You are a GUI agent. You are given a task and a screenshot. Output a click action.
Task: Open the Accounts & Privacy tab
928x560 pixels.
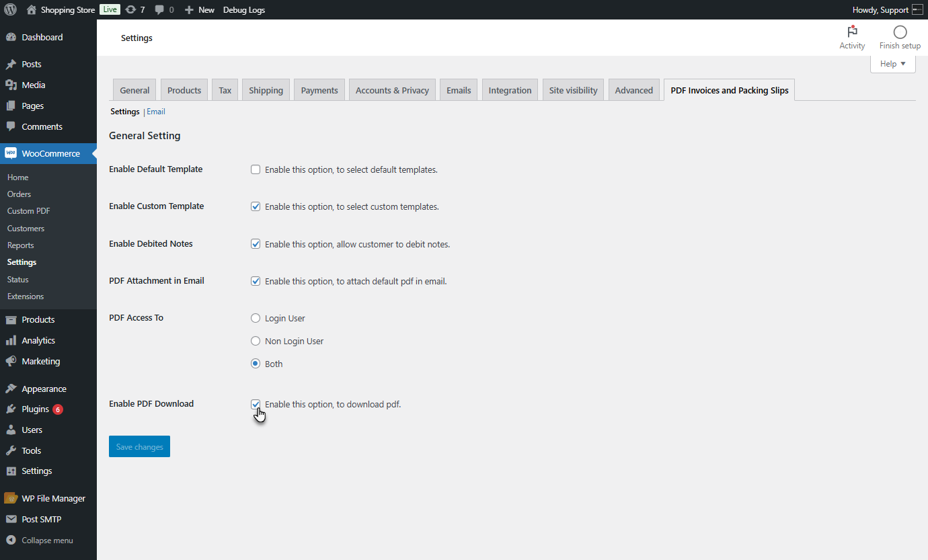[x=392, y=90]
